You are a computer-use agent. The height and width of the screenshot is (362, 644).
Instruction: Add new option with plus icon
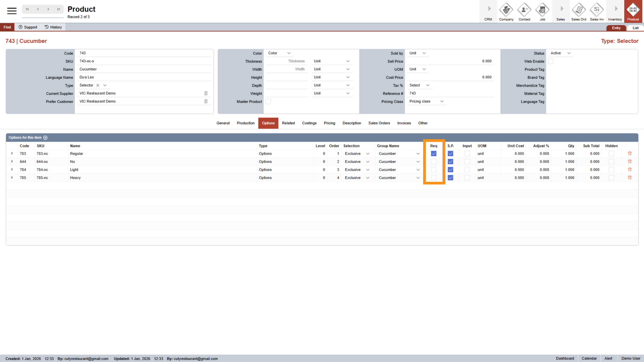45,138
